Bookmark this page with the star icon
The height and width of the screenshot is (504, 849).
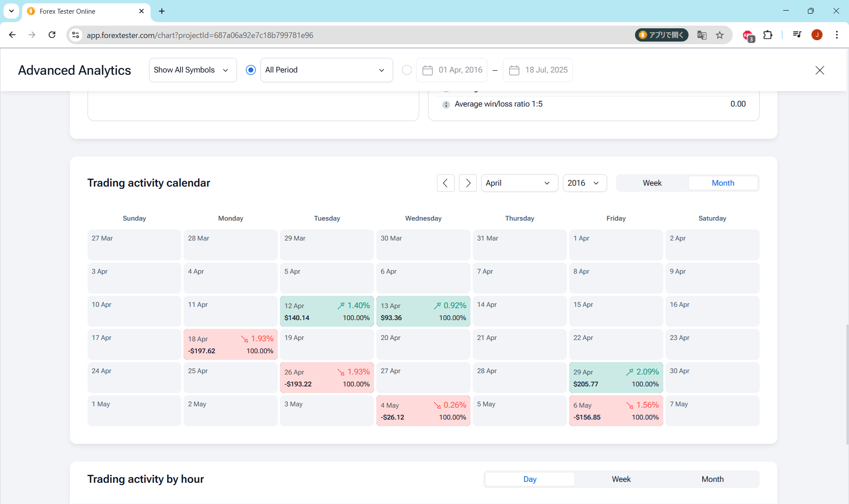click(x=720, y=35)
